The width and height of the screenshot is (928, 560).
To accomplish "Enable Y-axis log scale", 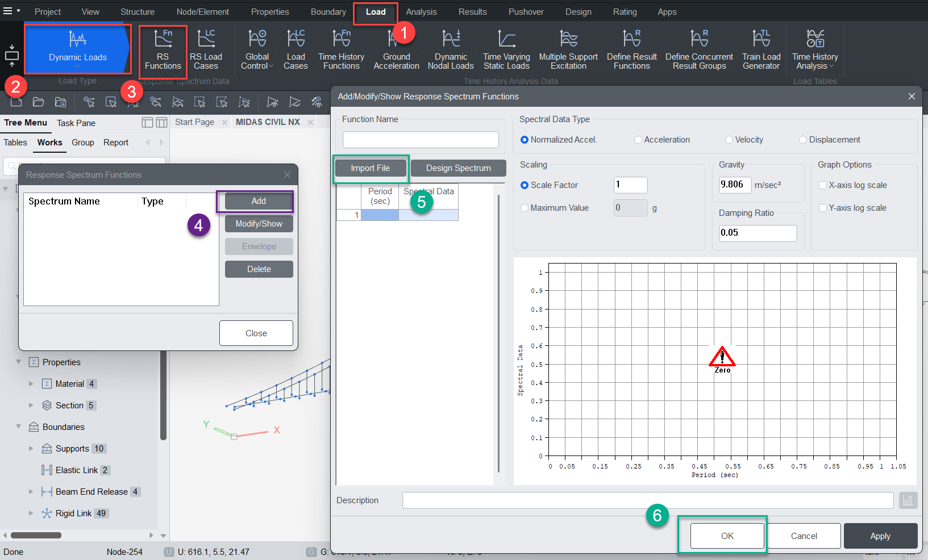I will [x=823, y=208].
